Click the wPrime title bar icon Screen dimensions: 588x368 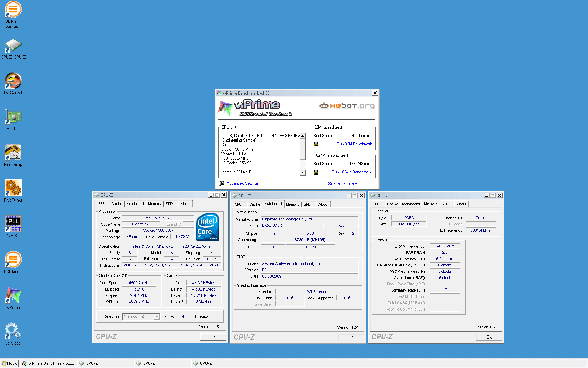219,93
